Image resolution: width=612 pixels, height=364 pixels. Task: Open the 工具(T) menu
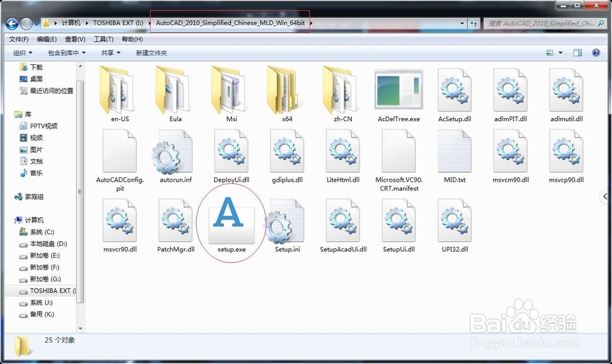click(103, 39)
